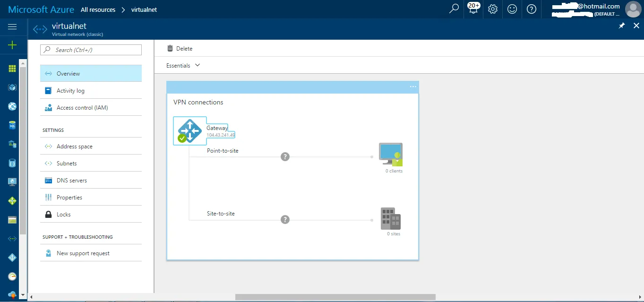Open the Monitor gauge sidebar icon

click(x=12, y=276)
